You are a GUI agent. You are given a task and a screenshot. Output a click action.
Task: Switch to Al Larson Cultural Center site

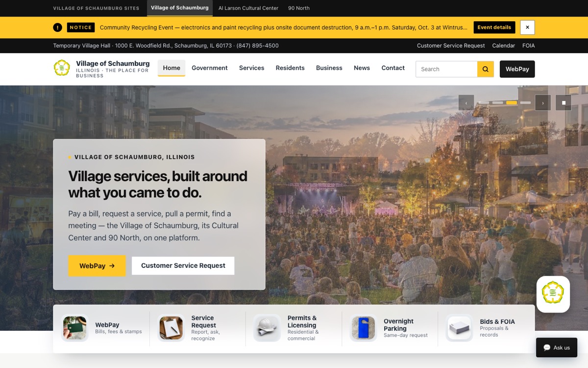pyautogui.click(x=248, y=8)
